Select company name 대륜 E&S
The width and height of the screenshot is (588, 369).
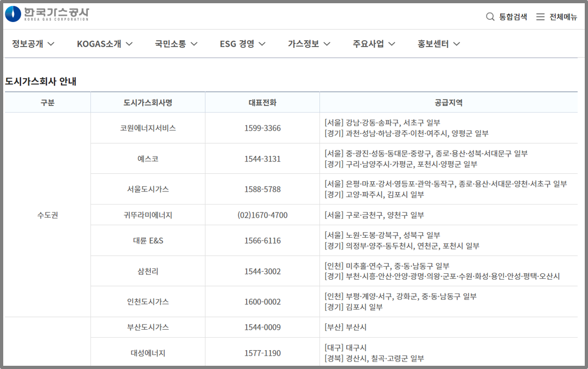(x=148, y=240)
